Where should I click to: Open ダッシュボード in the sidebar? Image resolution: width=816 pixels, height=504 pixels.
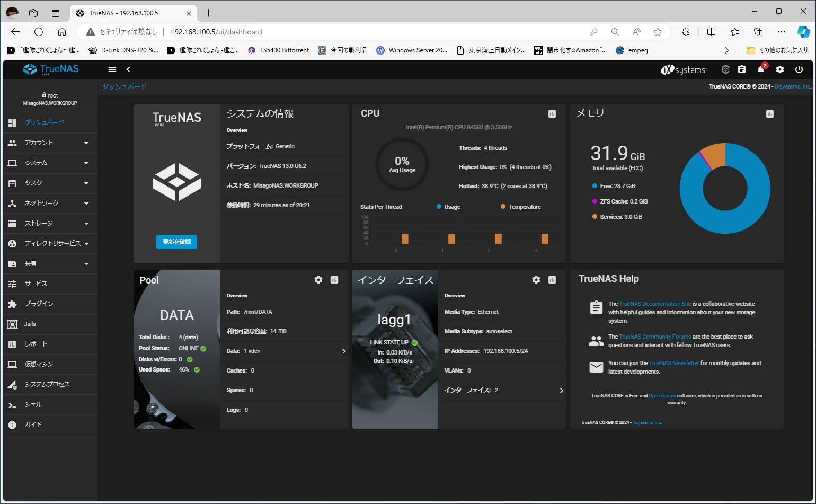tap(50, 122)
